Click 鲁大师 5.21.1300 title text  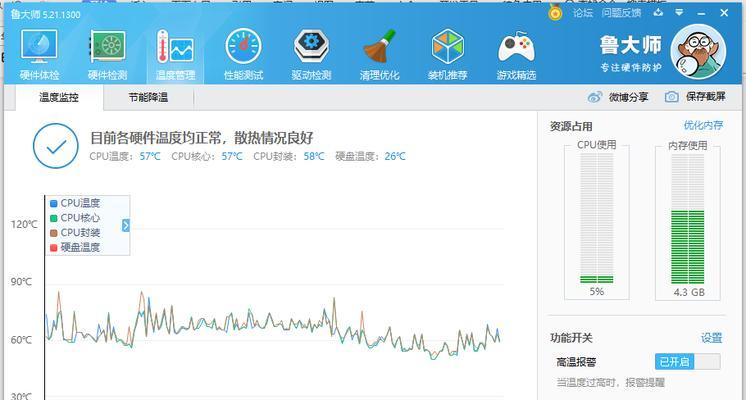(46, 15)
